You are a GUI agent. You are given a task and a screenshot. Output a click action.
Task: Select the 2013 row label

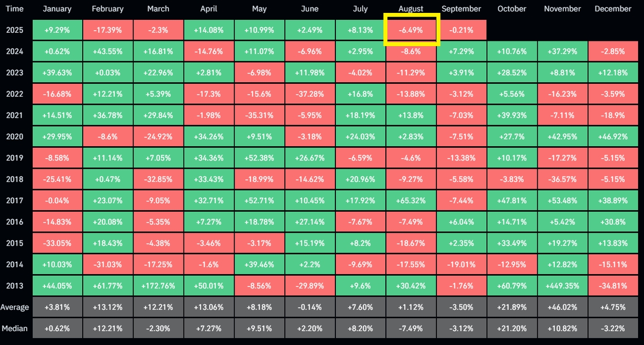tap(15, 286)
